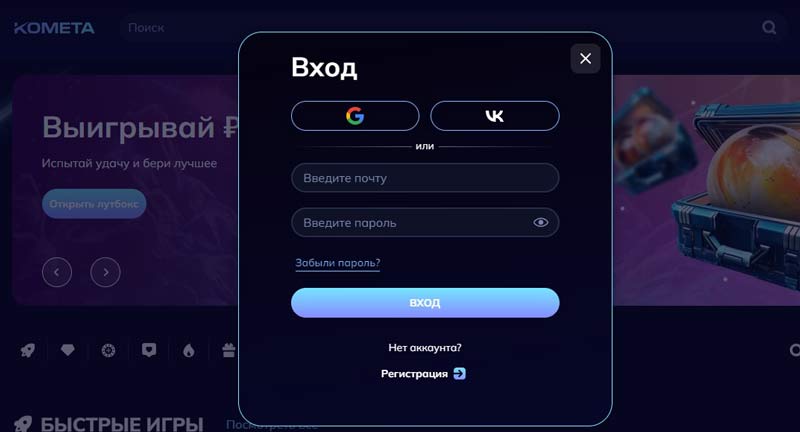Toggle password visibility eye icon
800x432 pixels.
click(x=541, y=222)
